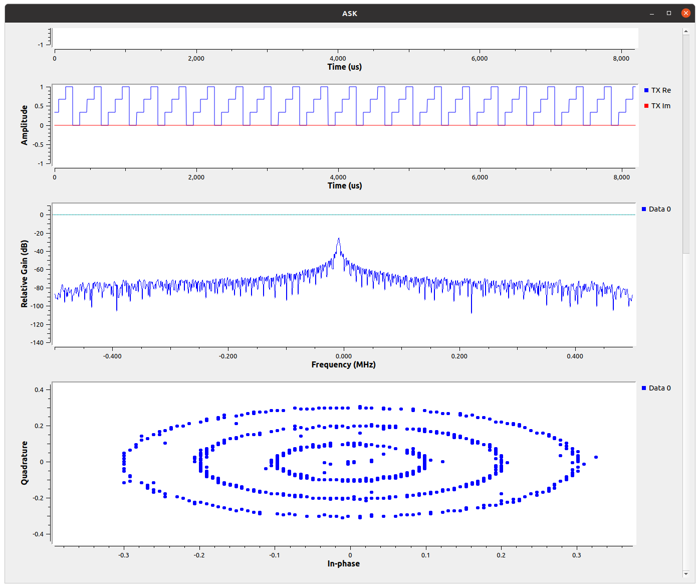This screenshot has height=588, width=700.
Task: Click the In-phase axis label
Action: pos(344,563)
